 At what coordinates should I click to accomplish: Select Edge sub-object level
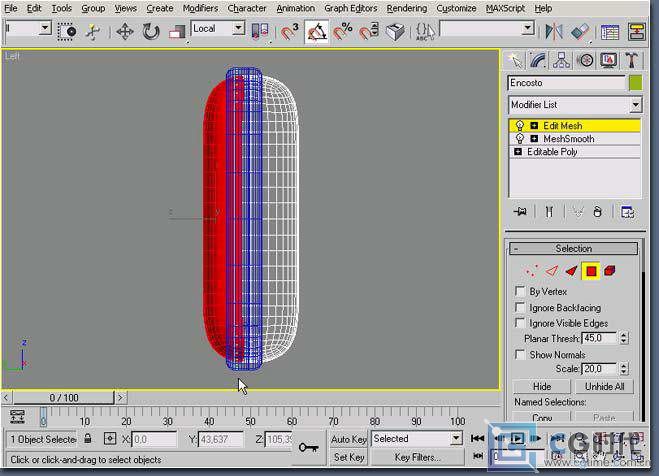552,271
